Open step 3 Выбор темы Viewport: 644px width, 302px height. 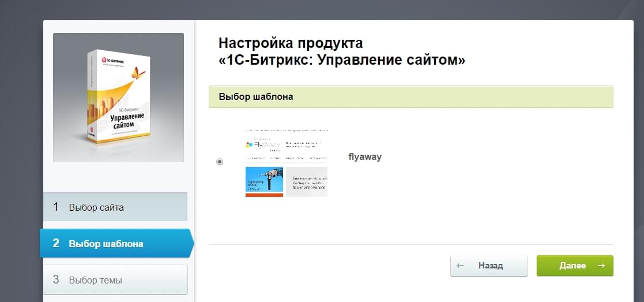pos(115,280)
